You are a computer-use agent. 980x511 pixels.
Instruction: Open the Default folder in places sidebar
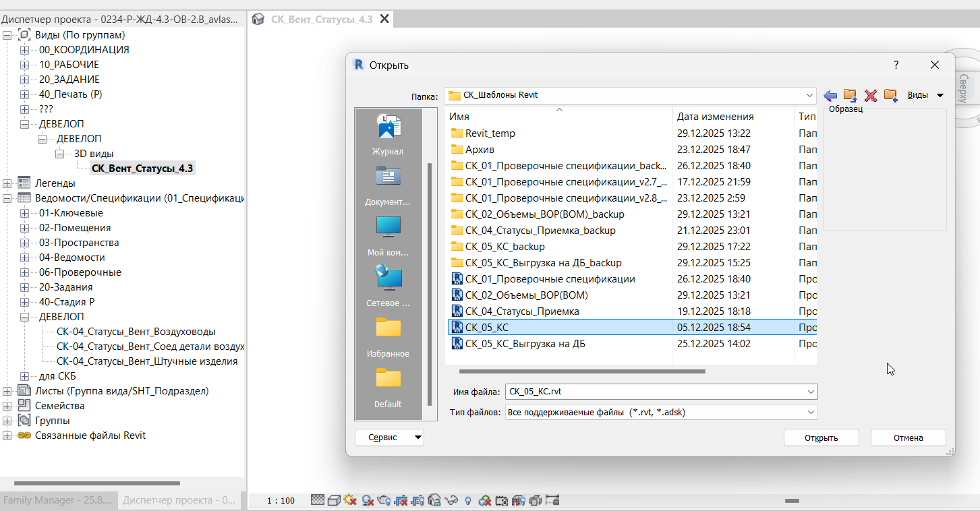(388, 388)
